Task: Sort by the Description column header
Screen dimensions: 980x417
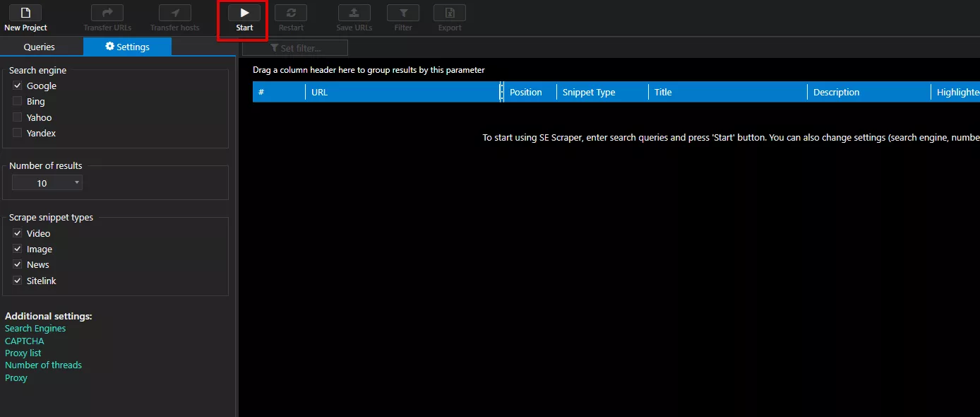Action: [868, 92]
